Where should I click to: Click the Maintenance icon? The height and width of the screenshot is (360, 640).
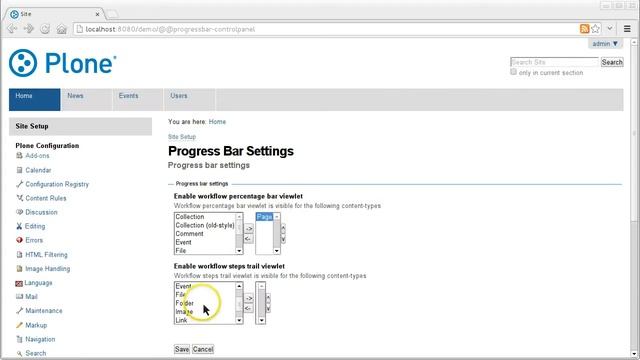click(19, 311)
